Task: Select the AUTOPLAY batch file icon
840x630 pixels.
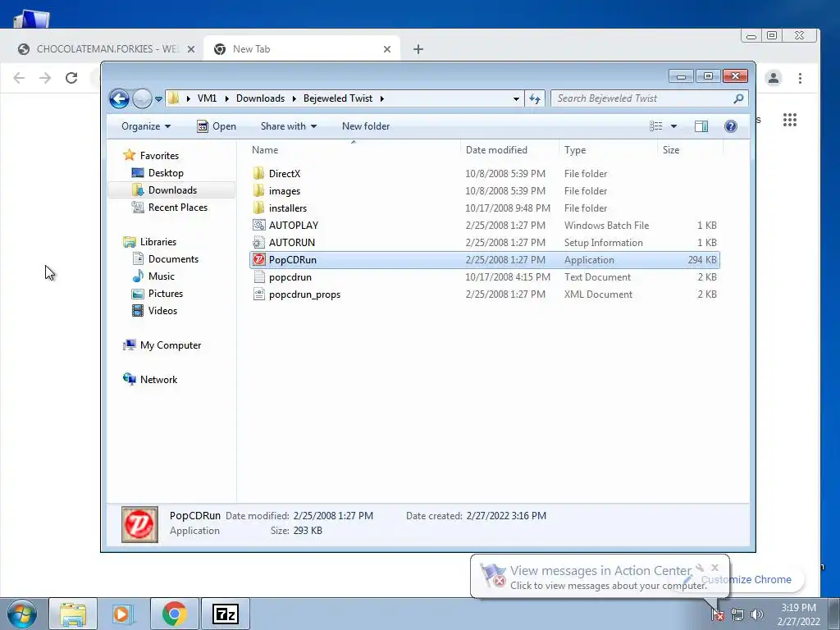Action: 258,225
